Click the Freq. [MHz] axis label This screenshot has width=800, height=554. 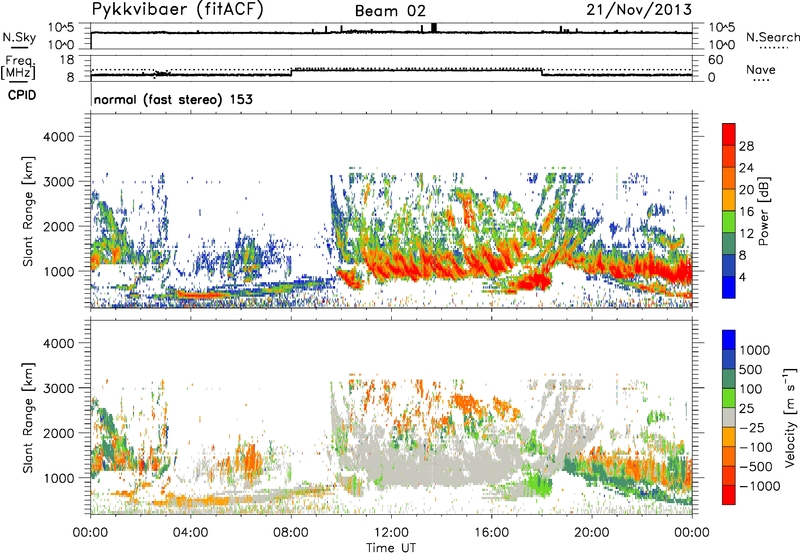pos(19,68)
